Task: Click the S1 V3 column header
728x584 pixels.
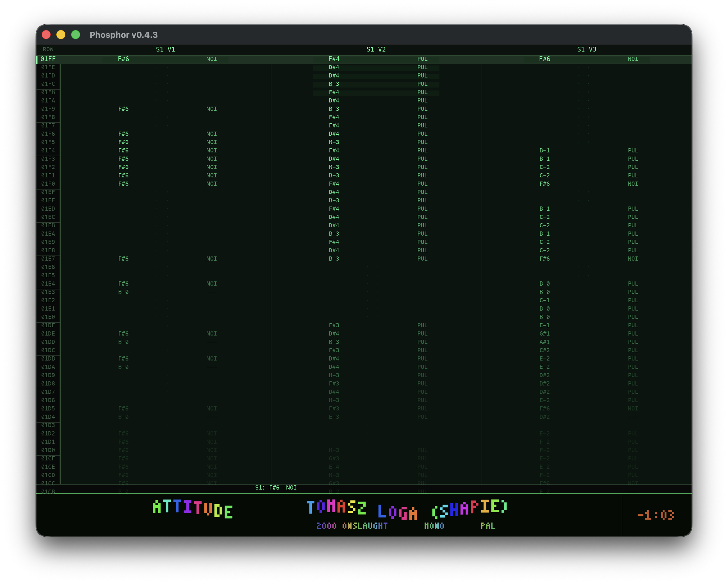Action: (586, 49)
